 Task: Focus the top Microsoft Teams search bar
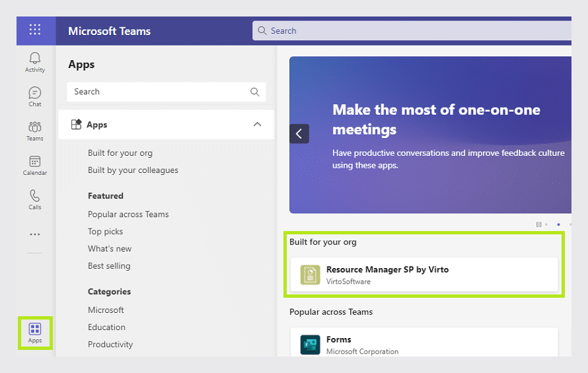click(412, 31)
